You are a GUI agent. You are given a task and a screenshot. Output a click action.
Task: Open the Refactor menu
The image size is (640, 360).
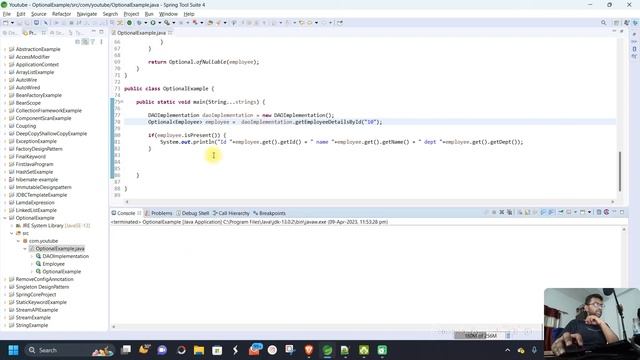[61, 14]
